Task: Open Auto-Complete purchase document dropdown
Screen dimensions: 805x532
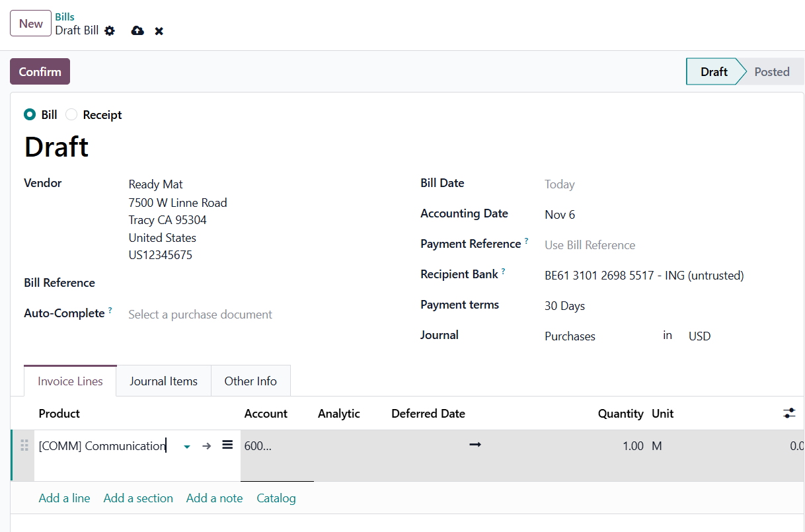Action: click(x=264, y=315)
